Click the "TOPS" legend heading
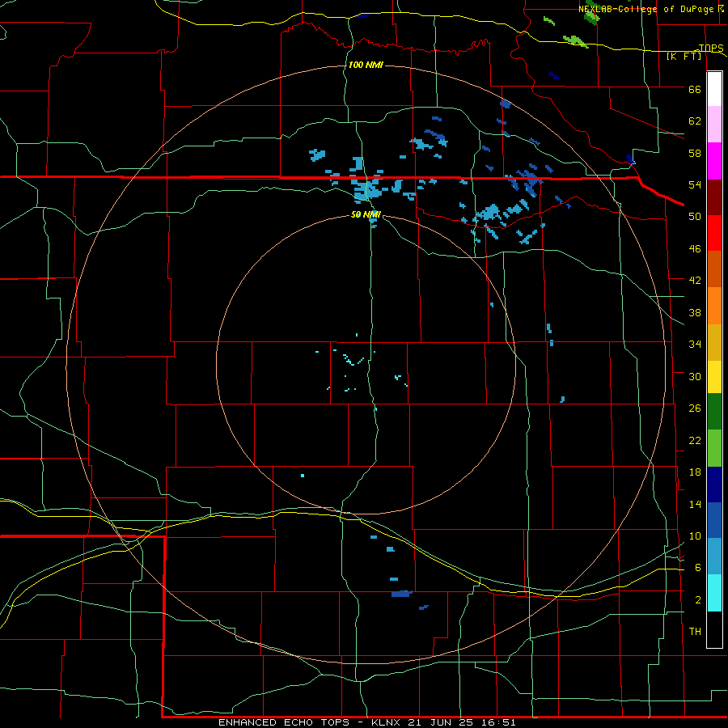 coord(711,48)
